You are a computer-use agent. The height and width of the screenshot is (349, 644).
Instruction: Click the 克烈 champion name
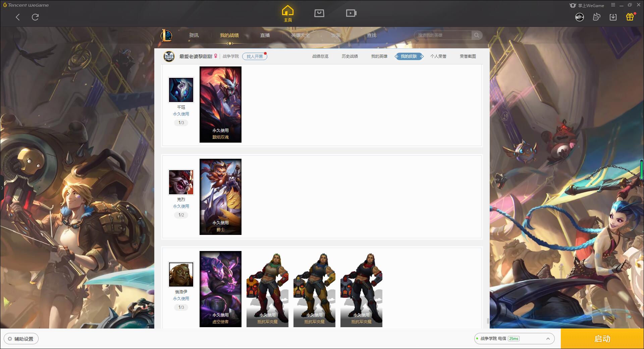pos(181,200)
